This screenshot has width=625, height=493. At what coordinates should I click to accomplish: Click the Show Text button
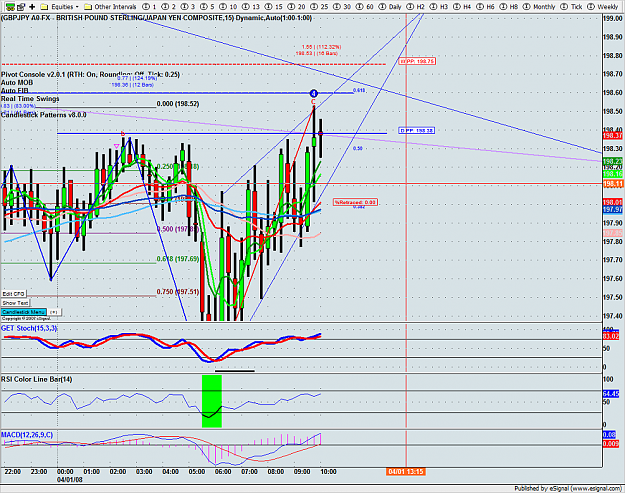[x=15, y=303]
